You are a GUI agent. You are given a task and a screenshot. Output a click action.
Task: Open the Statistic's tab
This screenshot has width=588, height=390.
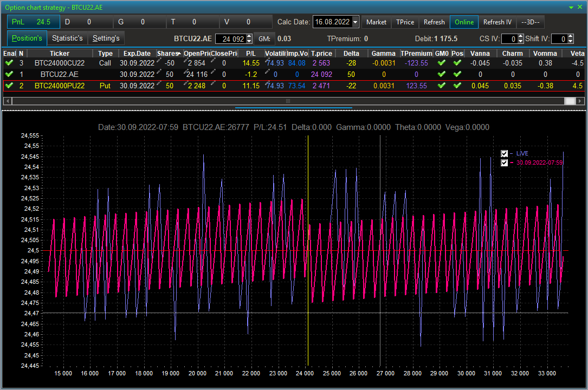67,38
